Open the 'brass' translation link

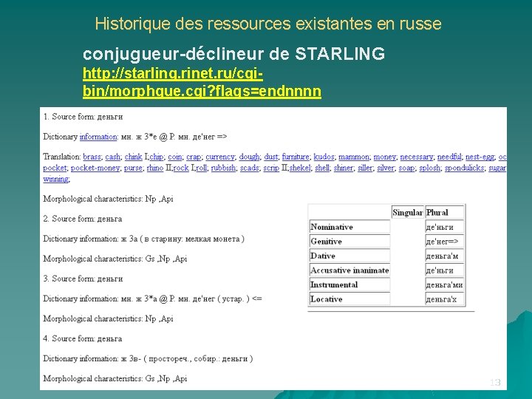pos(92,157)
